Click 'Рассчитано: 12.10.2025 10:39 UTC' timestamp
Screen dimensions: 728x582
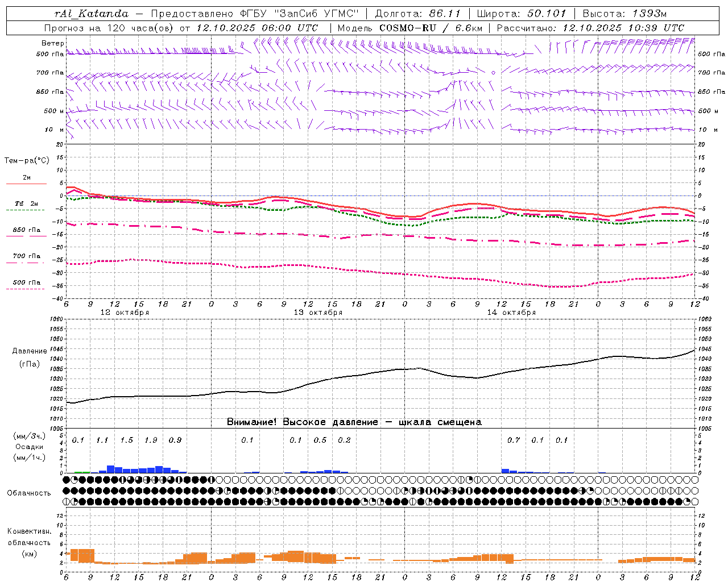click(x=590, y=28)
